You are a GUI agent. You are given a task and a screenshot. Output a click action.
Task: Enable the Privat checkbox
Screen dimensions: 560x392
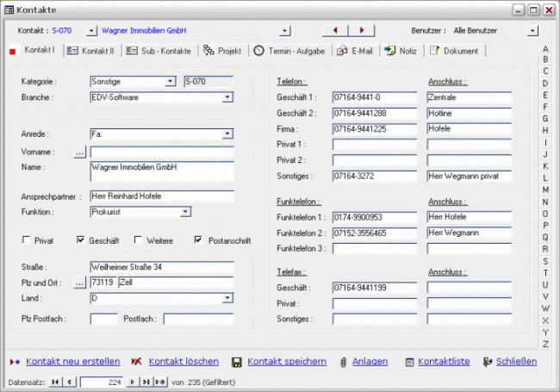click(27, 240)
